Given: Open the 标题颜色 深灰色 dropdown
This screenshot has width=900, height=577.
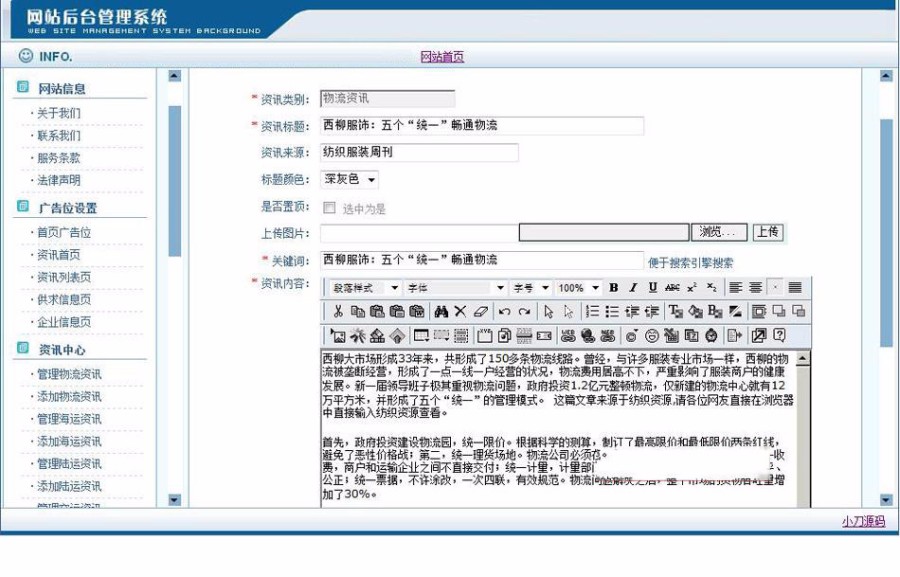Looking at the screenshot, I should click(x=350, y=180).
